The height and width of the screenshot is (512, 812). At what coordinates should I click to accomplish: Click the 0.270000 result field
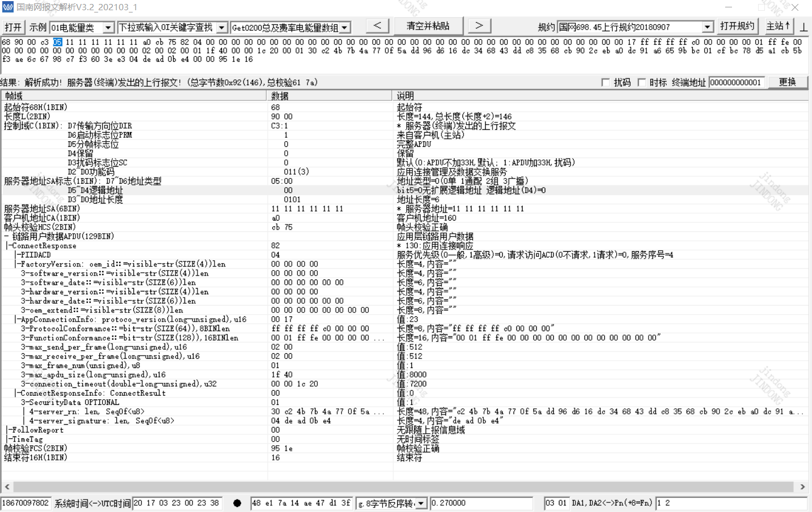(481, 503)
